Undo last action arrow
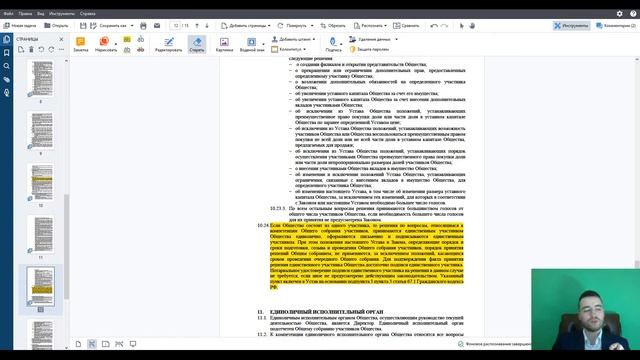 (434, 26)
